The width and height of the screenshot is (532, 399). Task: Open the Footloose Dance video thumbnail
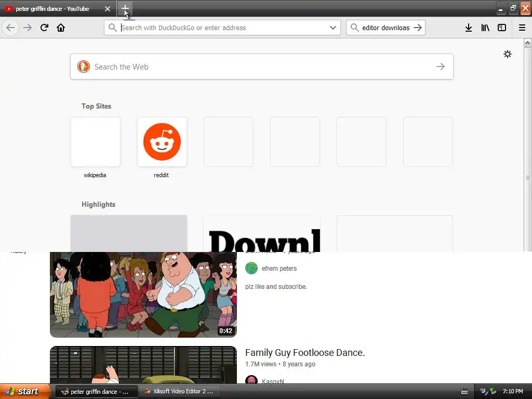[x=143, y=365]
